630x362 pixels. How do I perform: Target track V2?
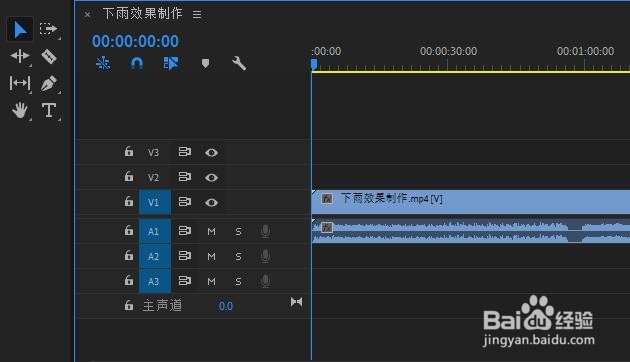153,178
